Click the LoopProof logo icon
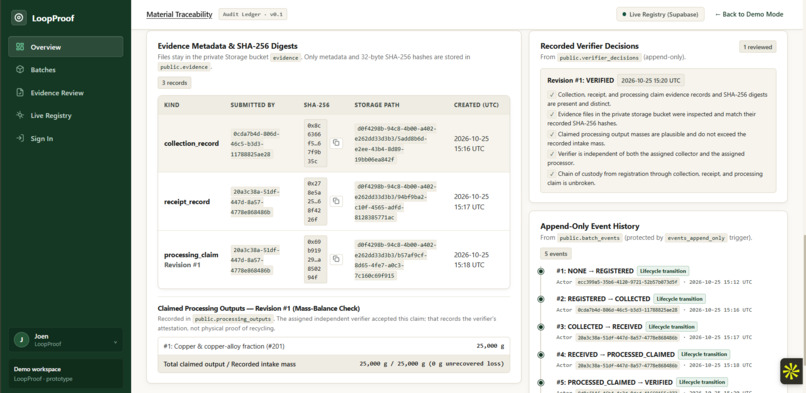This screenshot has width=806, height=393. [19, 17]
